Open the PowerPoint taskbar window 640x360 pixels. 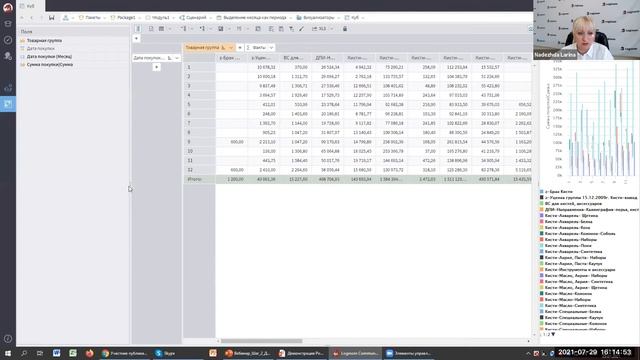click(x=247, y=353)
